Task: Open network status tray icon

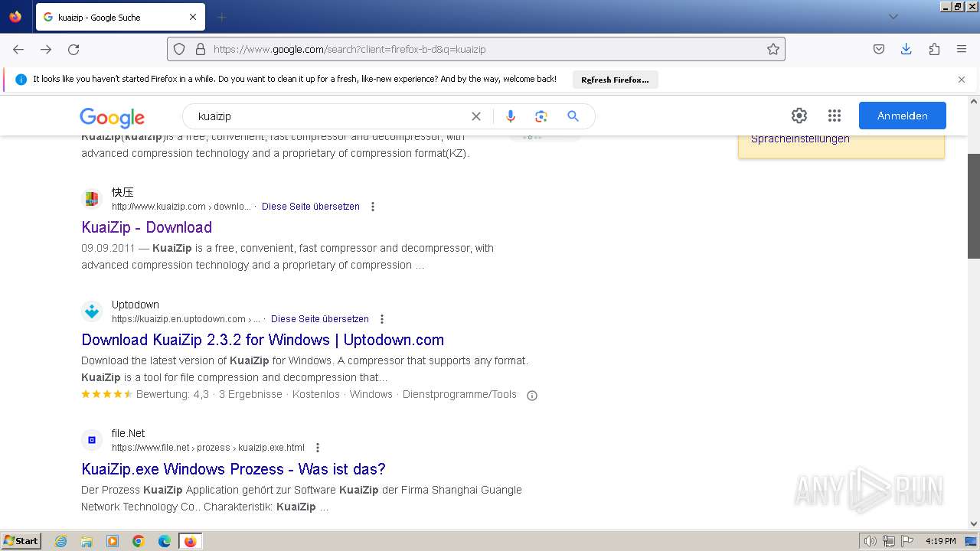Action: point(889,541)
